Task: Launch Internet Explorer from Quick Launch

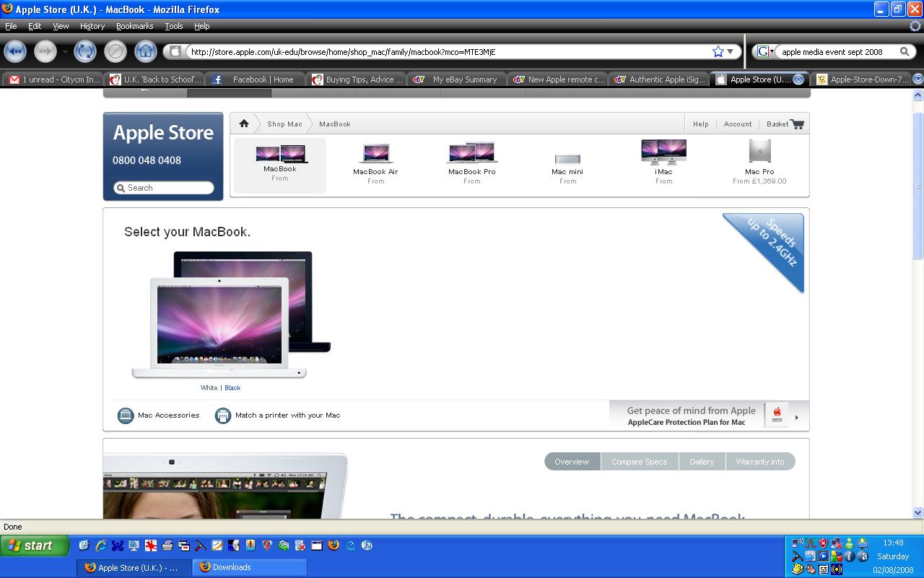Action: click(100, 545)
